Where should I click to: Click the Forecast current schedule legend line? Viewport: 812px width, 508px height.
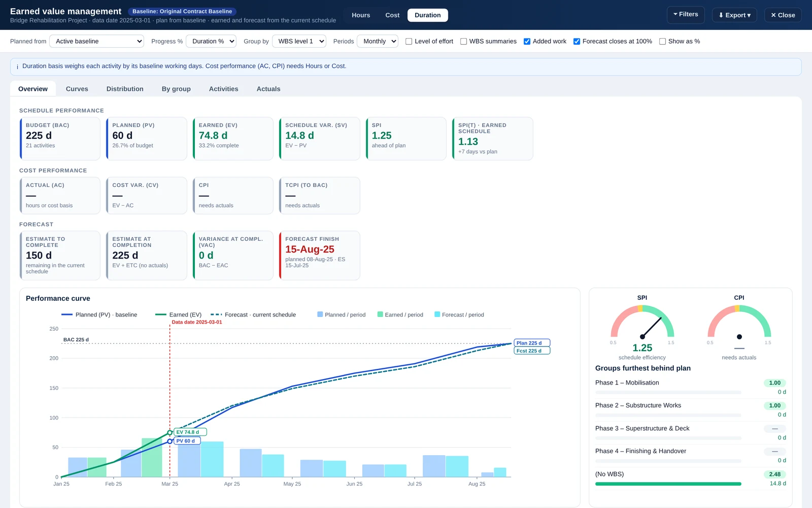click(x=216, y=315)
